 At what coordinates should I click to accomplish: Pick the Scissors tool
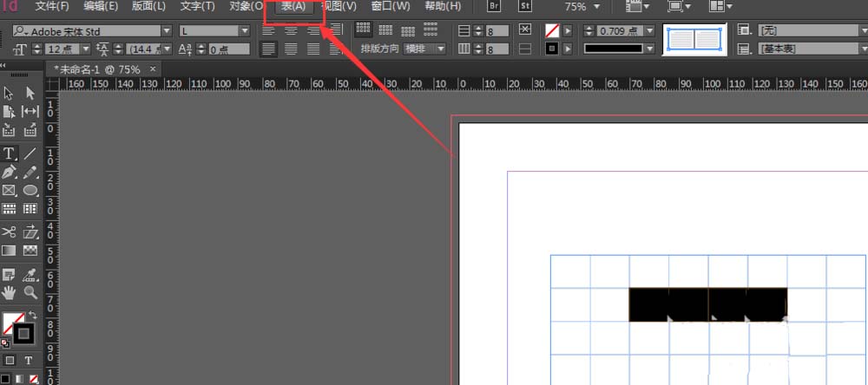9,232
